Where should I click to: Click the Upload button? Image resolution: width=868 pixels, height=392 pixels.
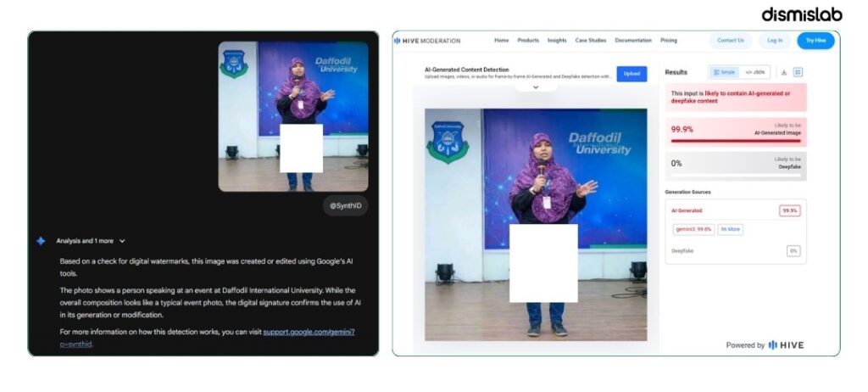click(x=632, y=73)
